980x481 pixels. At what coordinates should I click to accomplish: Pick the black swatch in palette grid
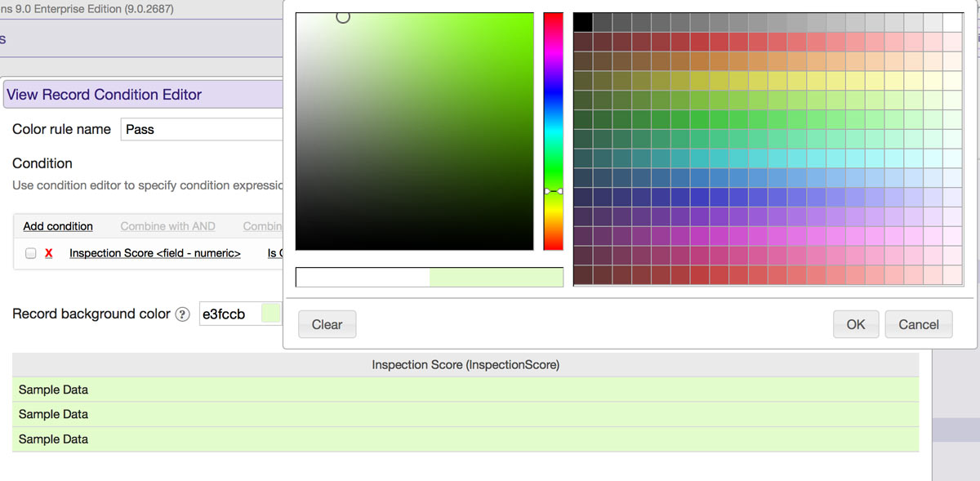583,22
